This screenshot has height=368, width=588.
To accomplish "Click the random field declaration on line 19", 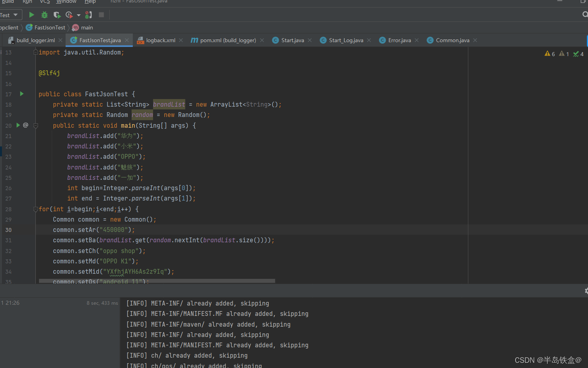I will coord(142,115).
